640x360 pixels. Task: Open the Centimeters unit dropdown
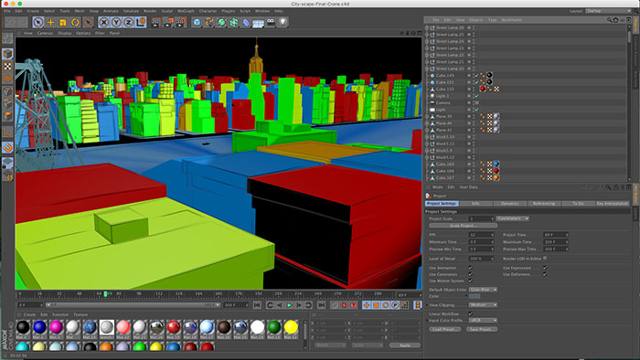[513, 219]
